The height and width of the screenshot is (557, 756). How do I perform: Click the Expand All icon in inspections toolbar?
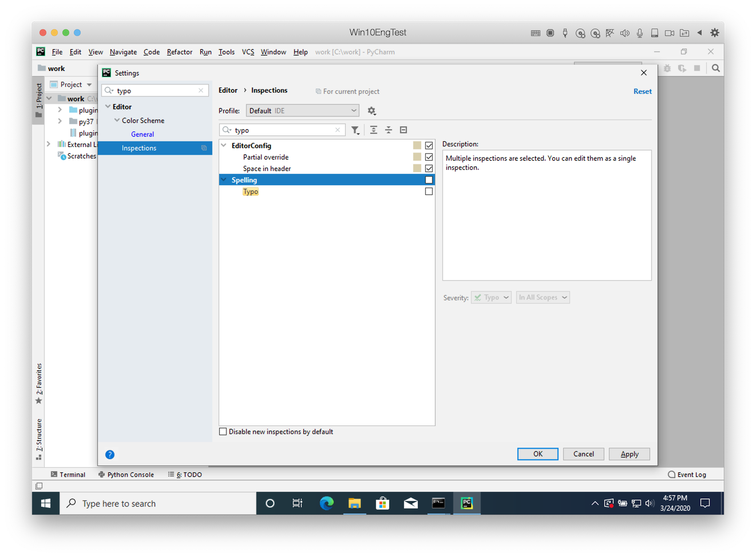click(374, 130)
